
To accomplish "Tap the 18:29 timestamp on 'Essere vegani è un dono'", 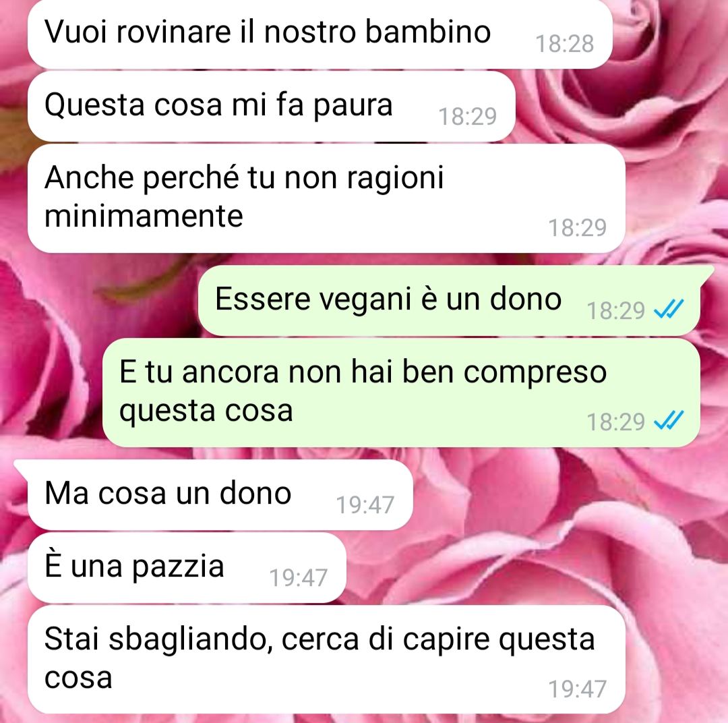I will (615, 310).
